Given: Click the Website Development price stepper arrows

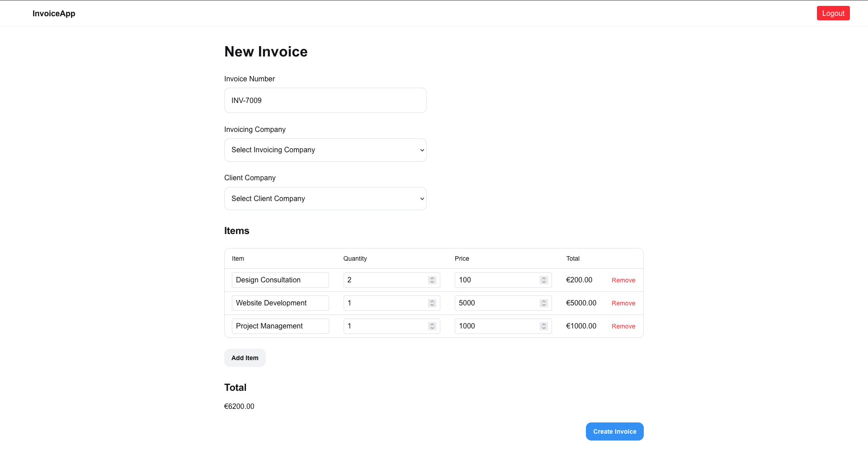Looking at the screenshot, I should pos(544,303).
